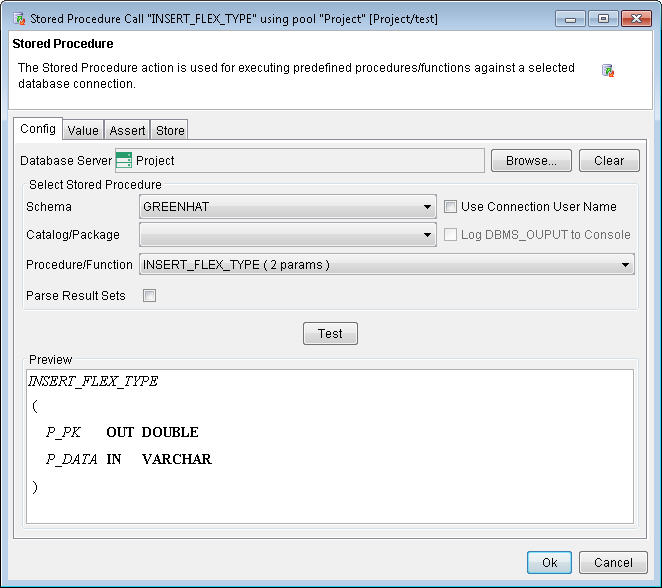Click the VARCHAR type text in the Preview
662x588 pixels.
tap(176, 459)
